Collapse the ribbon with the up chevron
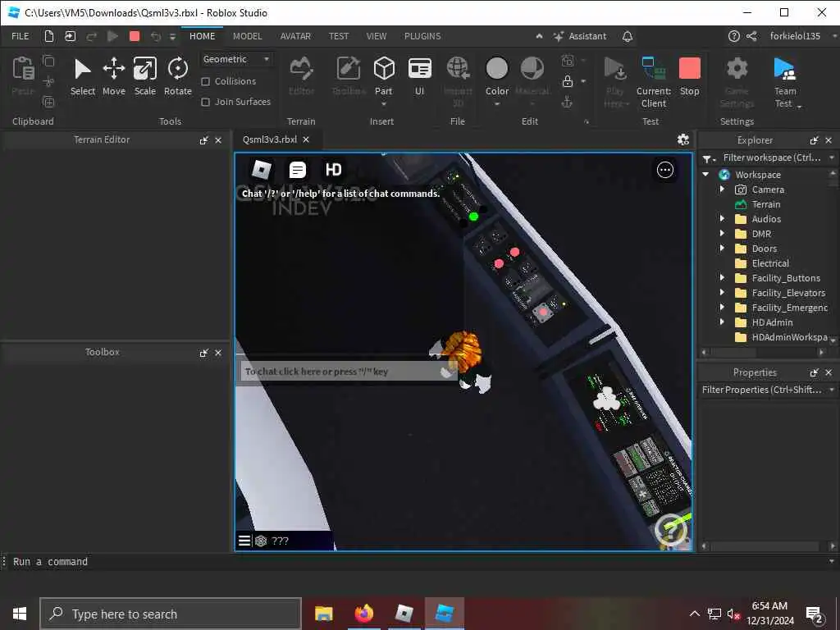This screenshot has width=840, height=630. pyautogui.click(x=539, y=36)
